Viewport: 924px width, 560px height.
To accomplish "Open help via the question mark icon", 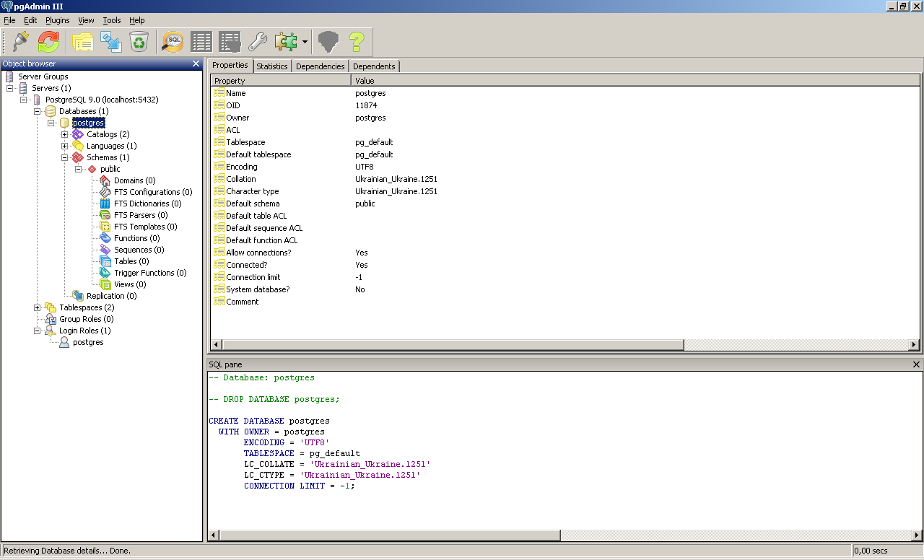I will pyautogui.click(x=356, y=42).
